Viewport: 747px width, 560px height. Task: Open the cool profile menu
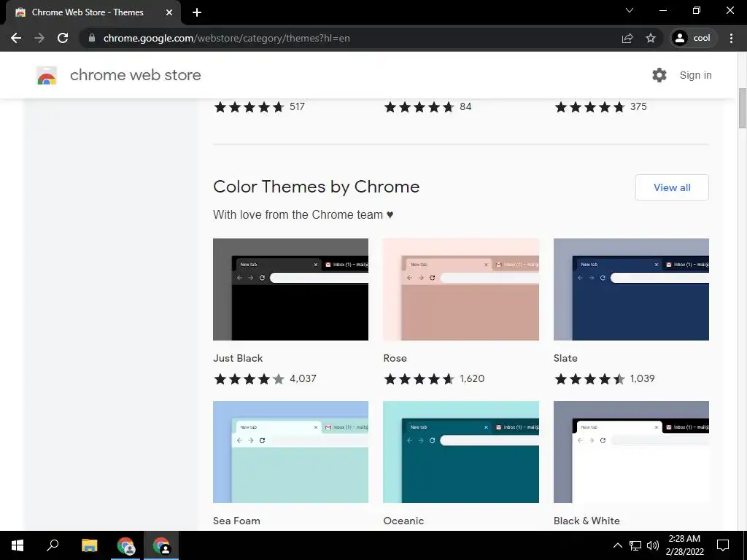(693, 38)
